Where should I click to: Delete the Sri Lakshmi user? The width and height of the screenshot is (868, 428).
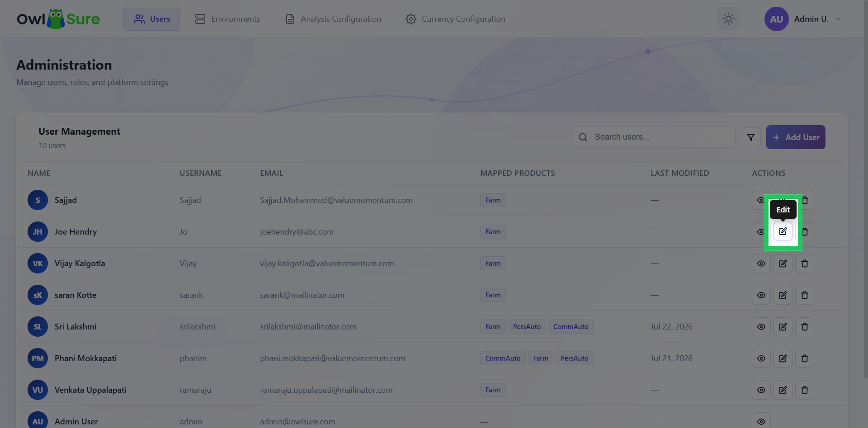[805, 327]
